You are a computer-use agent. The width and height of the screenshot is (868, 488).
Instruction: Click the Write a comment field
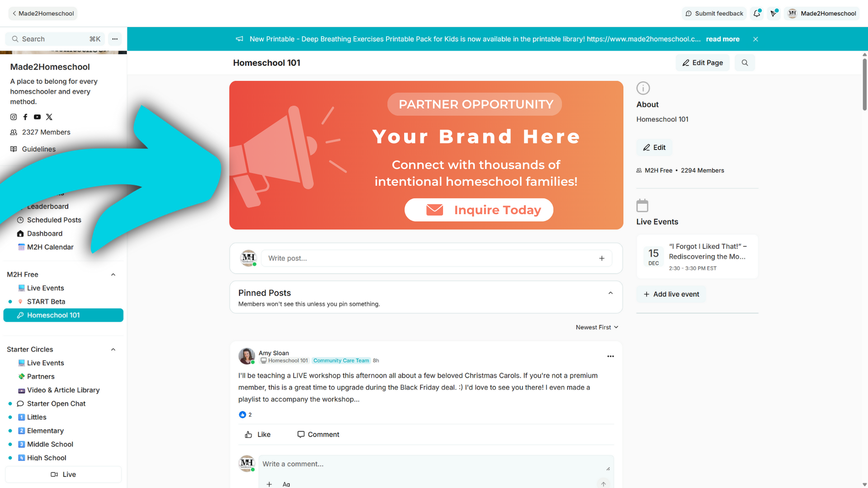429,464
